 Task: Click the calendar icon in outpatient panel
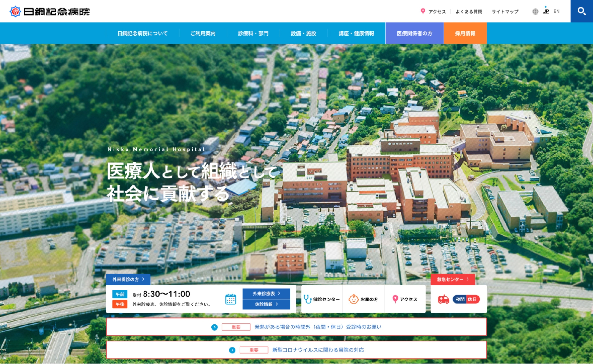[x=230, y=299]
